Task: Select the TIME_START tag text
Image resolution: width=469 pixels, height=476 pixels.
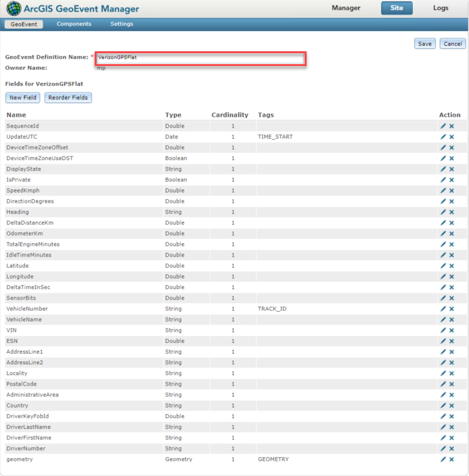Action: (275, 137)
